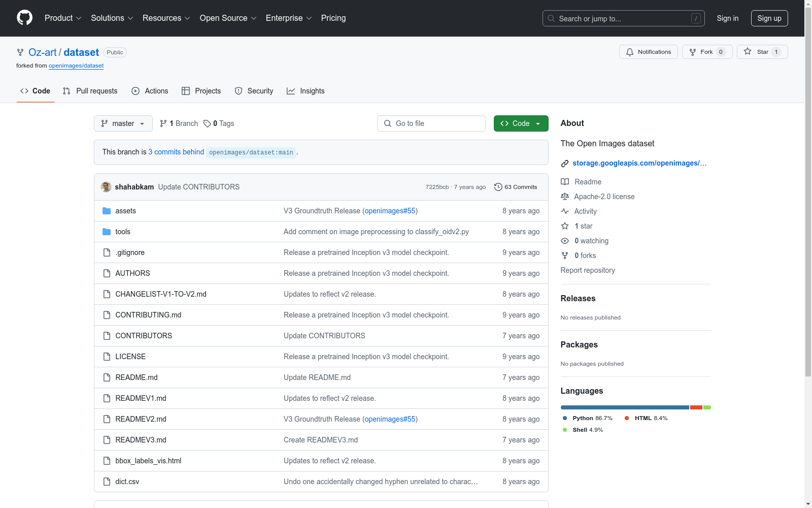Open the Open Source dropdown
The width and height of the screenshot is (812, 508).
(x=228, y=18)
